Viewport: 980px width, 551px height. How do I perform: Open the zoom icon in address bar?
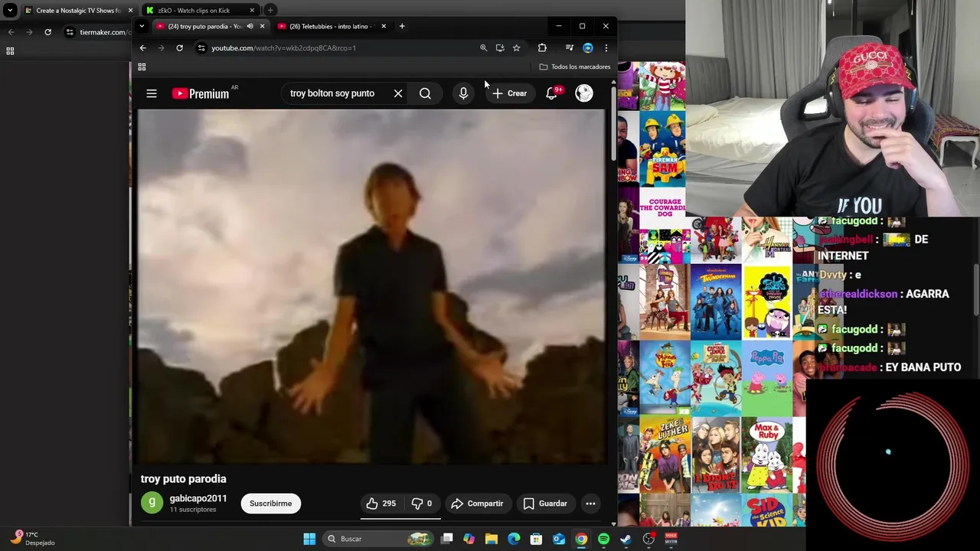pos(483,48)
